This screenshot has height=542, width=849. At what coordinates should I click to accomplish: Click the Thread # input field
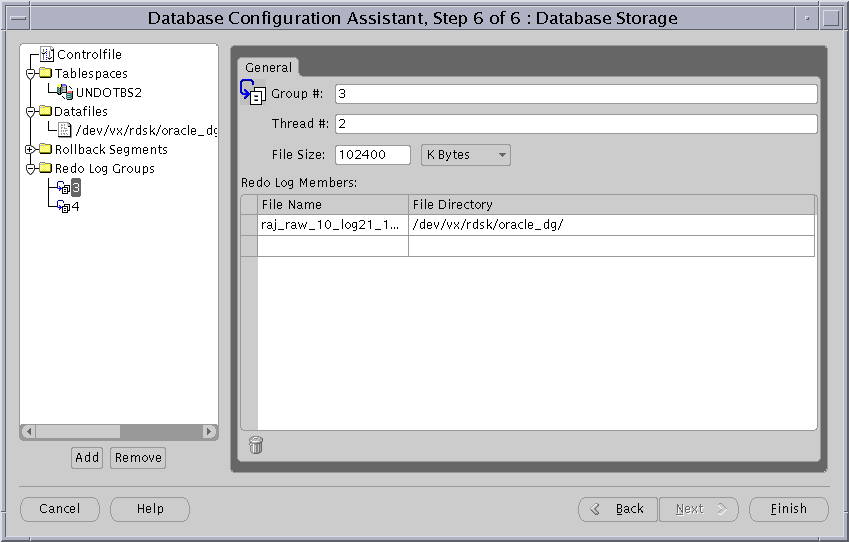[575, 124]
